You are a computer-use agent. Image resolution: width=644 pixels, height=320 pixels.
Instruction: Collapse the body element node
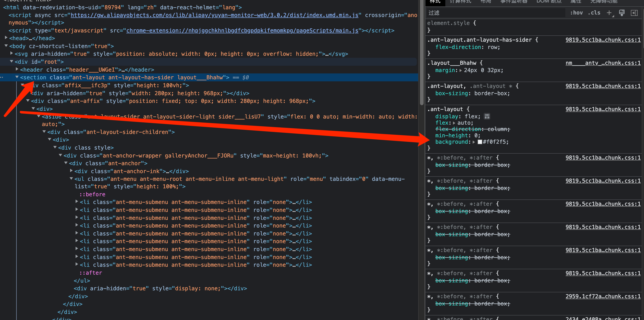point(6,46)
